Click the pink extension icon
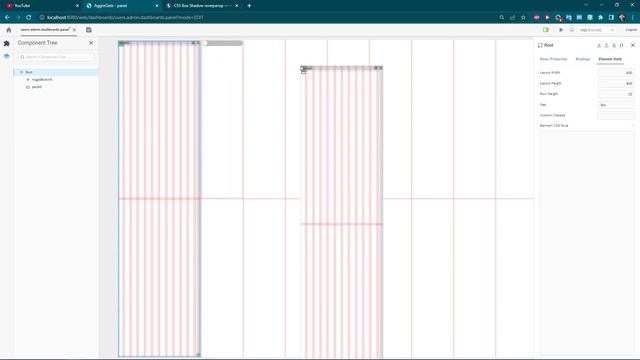 click(536, 18)
